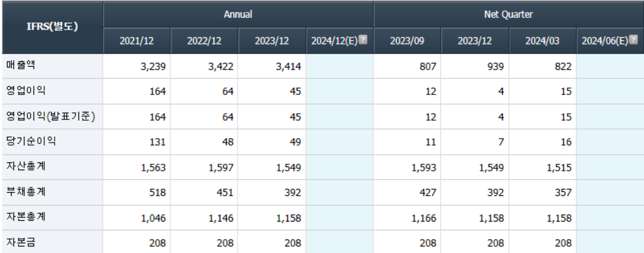Click 매출액 value 3,414 for 2023/12
The image size is (644, 253).
288,67
